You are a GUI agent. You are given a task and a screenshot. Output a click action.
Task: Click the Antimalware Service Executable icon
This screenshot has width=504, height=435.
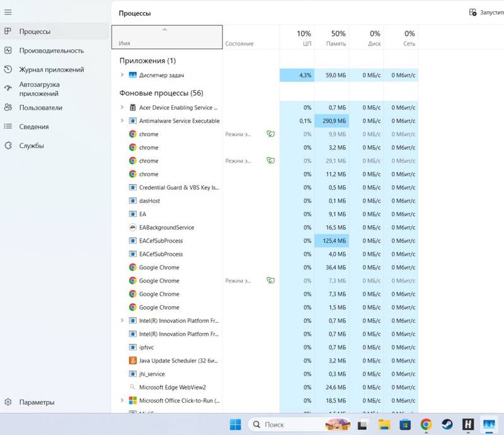132,121
